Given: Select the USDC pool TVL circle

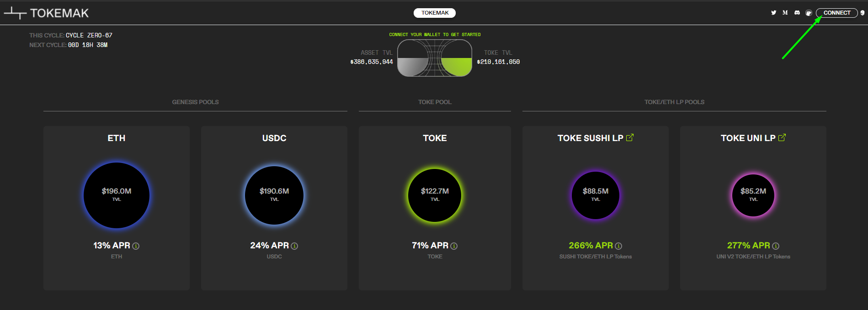Looking at the screenshot, I should tap(274, 195).
